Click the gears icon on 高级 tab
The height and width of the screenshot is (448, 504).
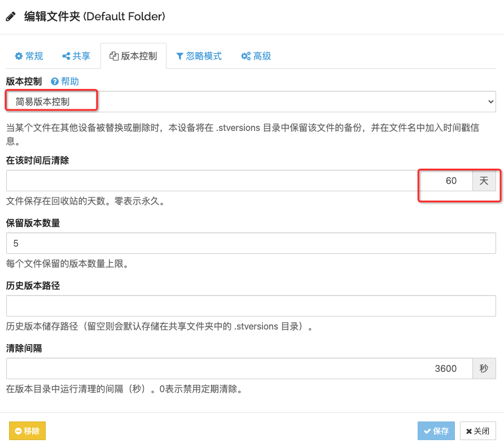(x=246, y=56)
